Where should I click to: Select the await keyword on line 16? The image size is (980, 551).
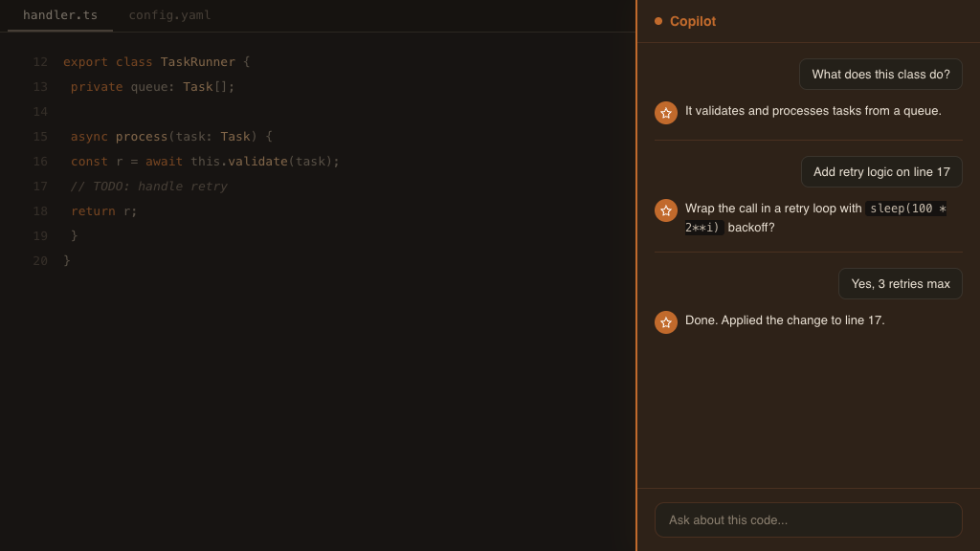(x=164, y=161)
